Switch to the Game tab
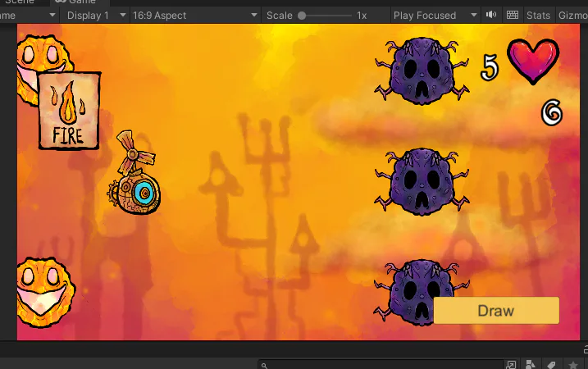The width and height of the screenshot is (588, 369). 80,2
